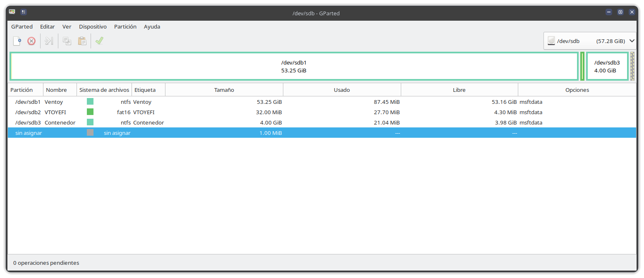The height and width of the screenshot is (278, 644).
Task: Click the Usado column header
Action: click(342, 90)
